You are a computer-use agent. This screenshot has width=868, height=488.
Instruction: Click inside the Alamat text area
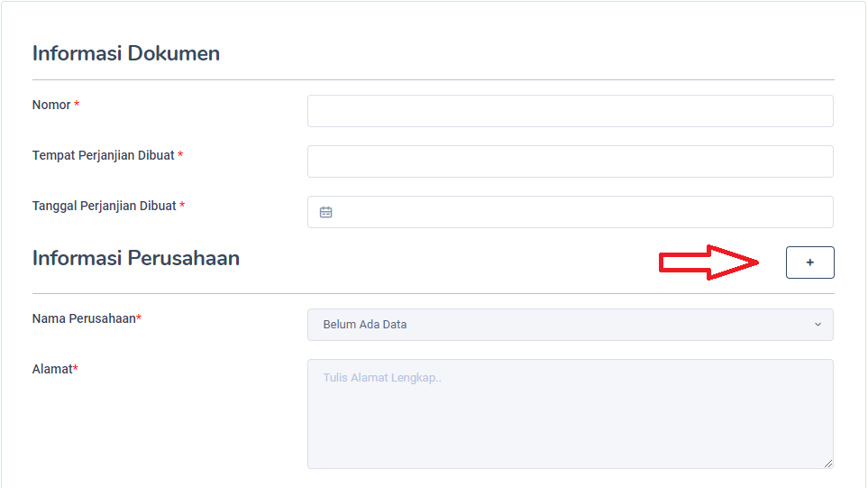[570, 414]
